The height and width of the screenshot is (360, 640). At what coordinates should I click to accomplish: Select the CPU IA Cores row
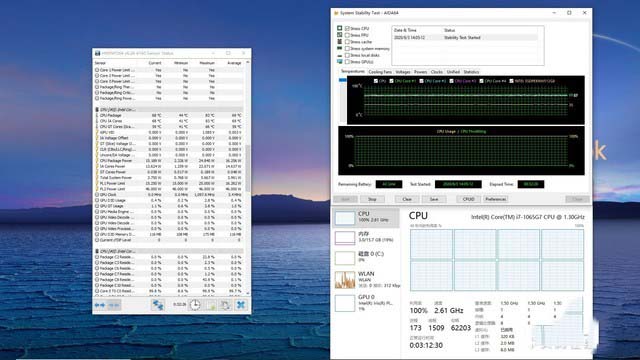click(169, 121)
